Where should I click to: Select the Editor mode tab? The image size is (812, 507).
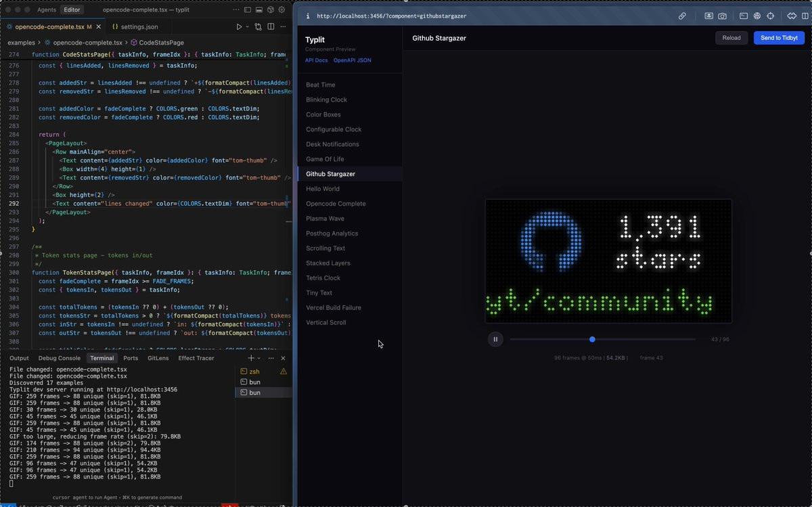pos(72,10)
